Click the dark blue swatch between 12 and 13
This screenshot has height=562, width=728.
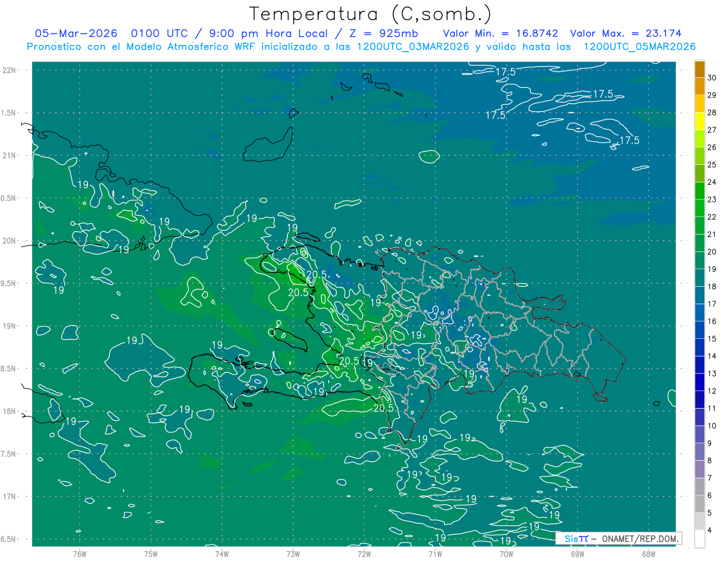[x=699, y=383]
